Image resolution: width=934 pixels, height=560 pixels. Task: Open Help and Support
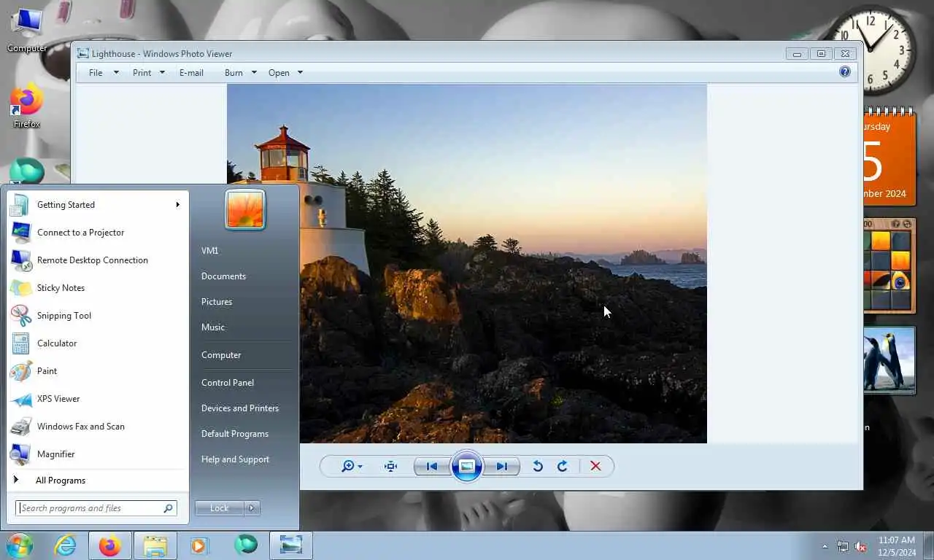tap(235, 459)
